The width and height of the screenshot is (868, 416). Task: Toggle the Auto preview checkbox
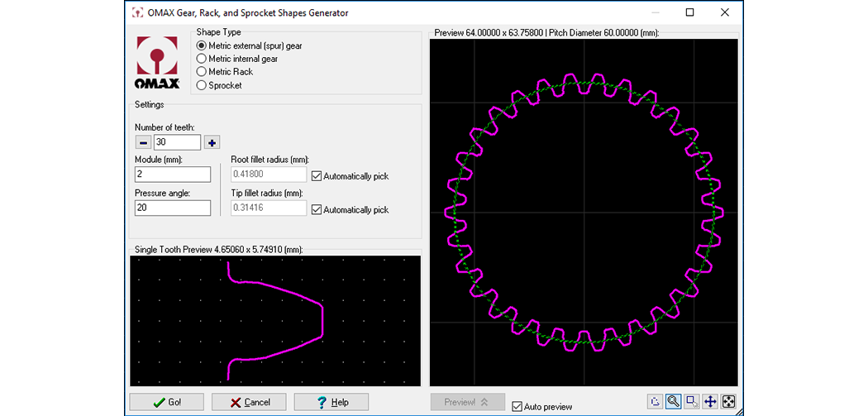517,406
